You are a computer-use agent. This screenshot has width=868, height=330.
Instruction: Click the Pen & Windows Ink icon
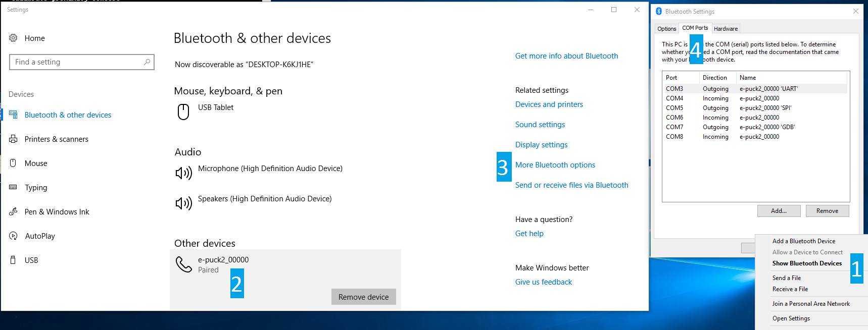(x=13, y=212)
